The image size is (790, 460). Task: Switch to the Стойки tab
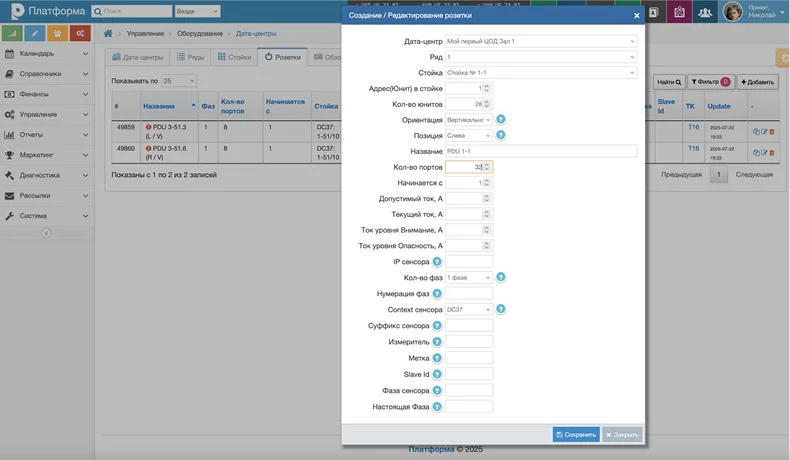coord(234,57)
